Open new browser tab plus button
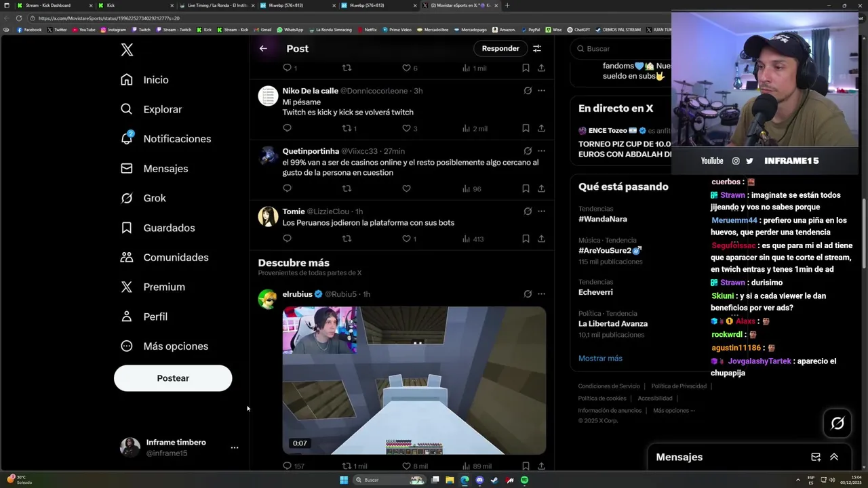Image resolution: width=868 pixels, height=488 pixels. pos(507,5)
